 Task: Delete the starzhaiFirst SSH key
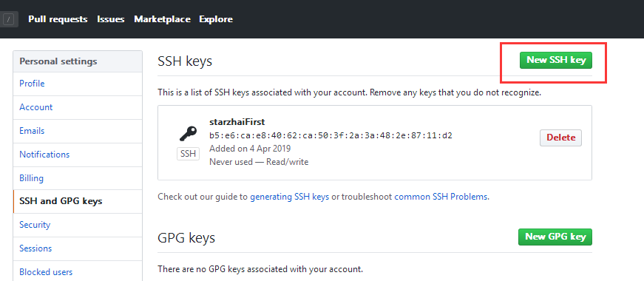560,138
